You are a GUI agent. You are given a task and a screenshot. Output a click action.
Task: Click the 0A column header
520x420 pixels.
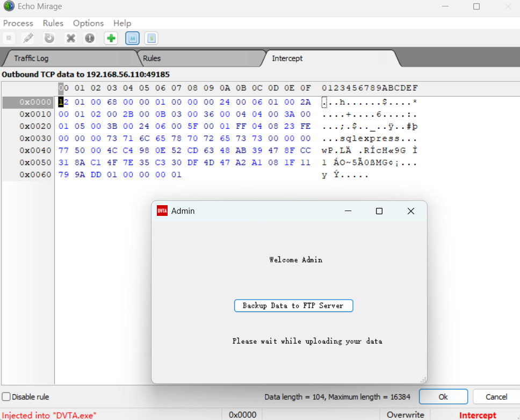[225, 88]
